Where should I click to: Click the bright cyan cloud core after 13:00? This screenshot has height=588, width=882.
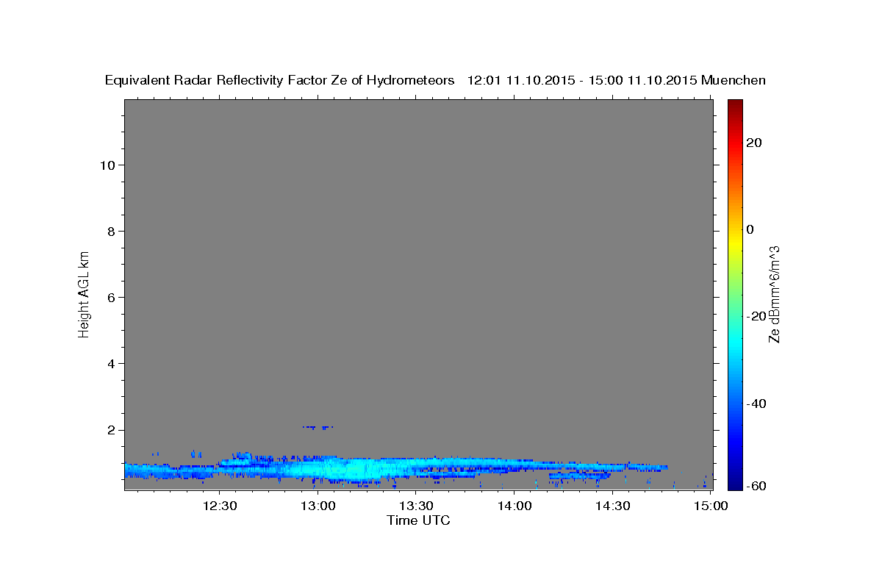click(353, 470)
